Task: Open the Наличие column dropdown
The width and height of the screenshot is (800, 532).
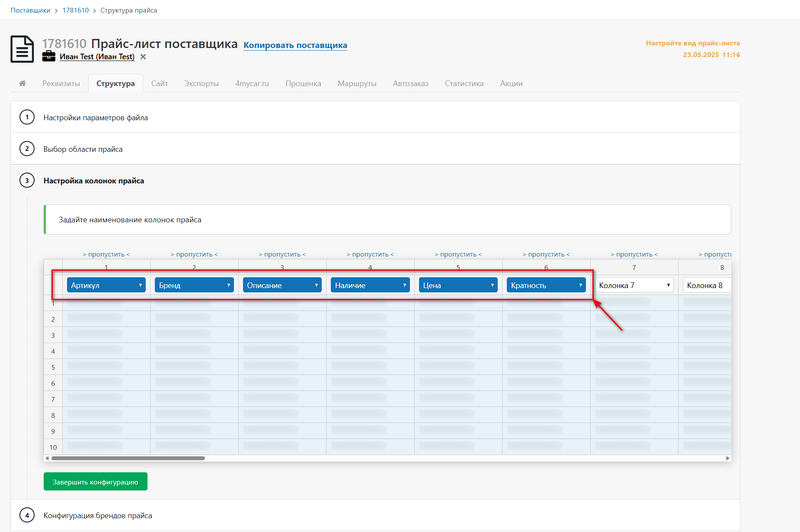Action: pos(370,285)
